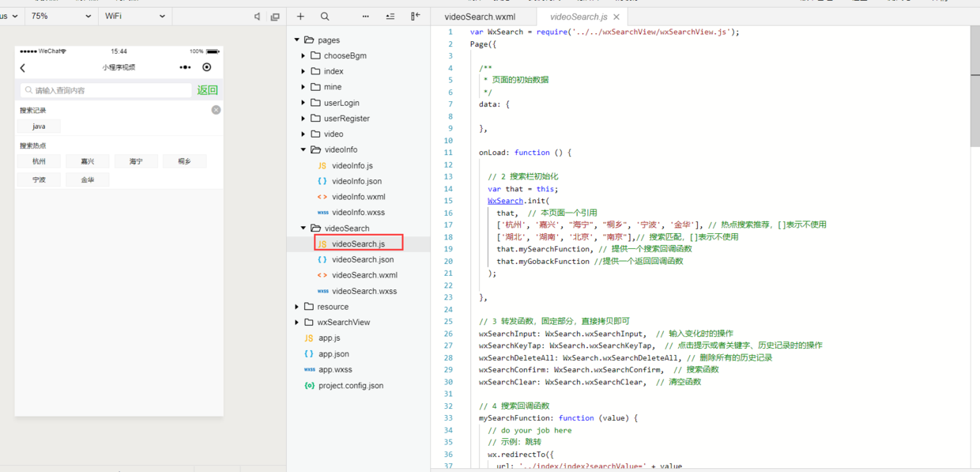Tap the 杭州 hot search tag
Image resolution: width=980 pixels, height=472 pixels.
click(x=39, y=161)
